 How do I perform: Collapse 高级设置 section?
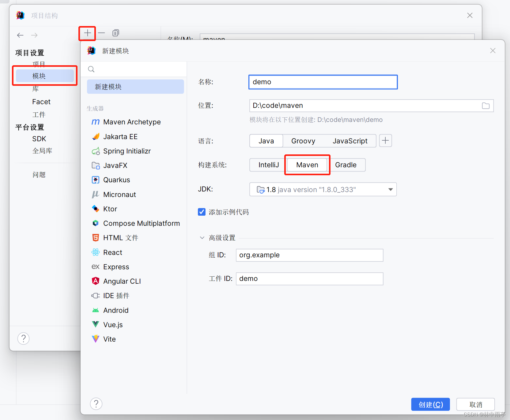coord(202,238)
